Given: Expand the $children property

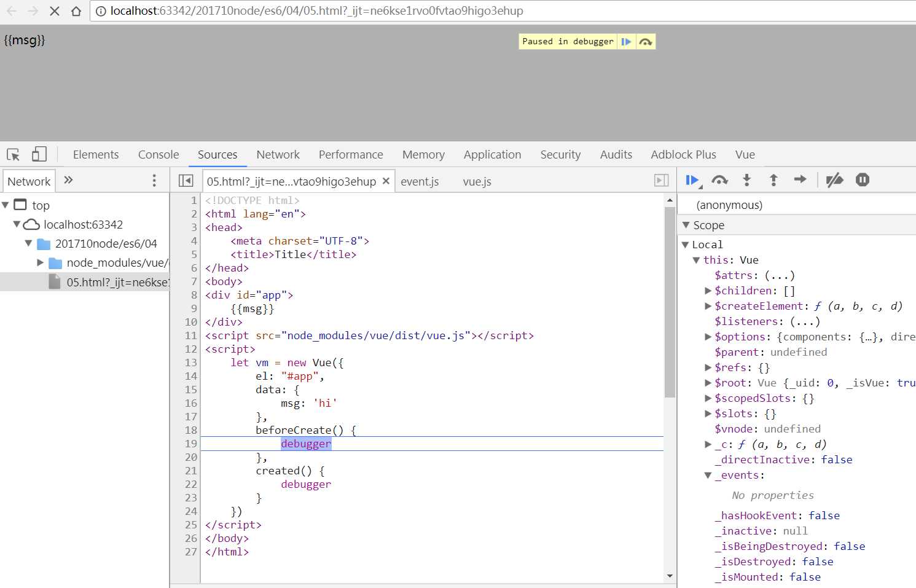Looking at the screenshot, I should pyautogui.click(x=708, y=291).
